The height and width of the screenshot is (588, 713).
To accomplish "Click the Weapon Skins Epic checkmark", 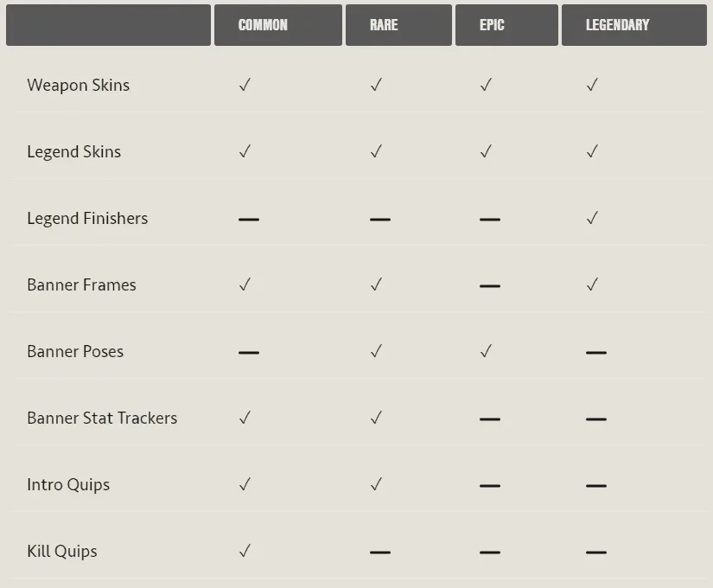I will click(x=486, y=85).
